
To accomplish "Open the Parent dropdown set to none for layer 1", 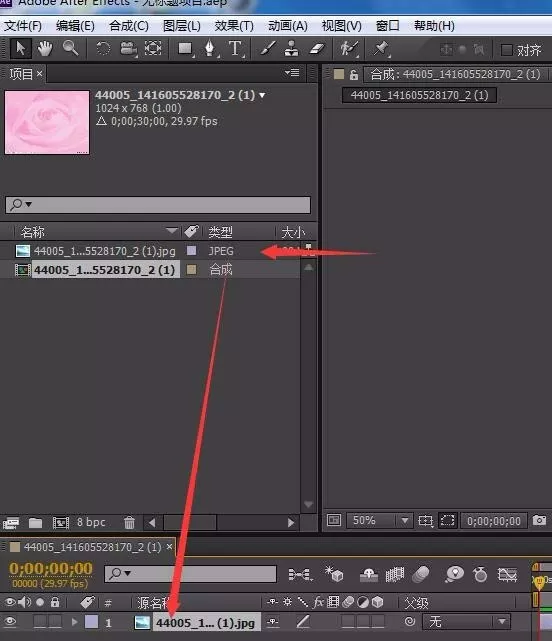I will point(467,622).
